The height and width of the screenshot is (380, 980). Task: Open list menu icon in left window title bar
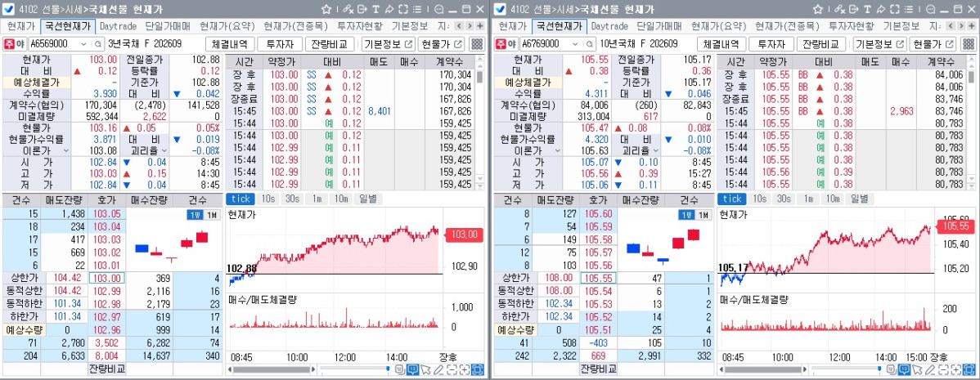point(417,9)
